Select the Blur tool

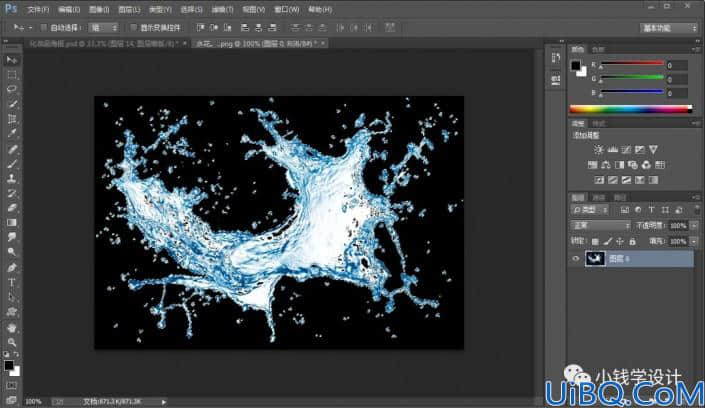click(12, 237)
